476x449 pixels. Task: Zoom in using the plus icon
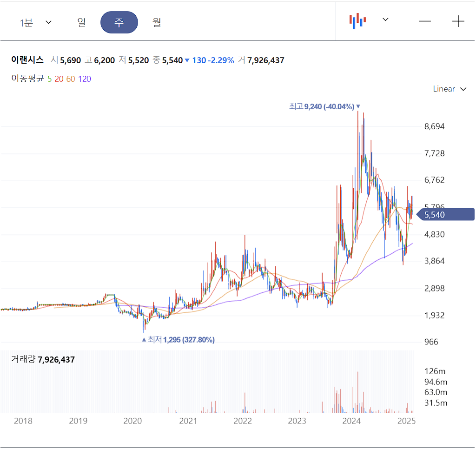coord(458,21)
